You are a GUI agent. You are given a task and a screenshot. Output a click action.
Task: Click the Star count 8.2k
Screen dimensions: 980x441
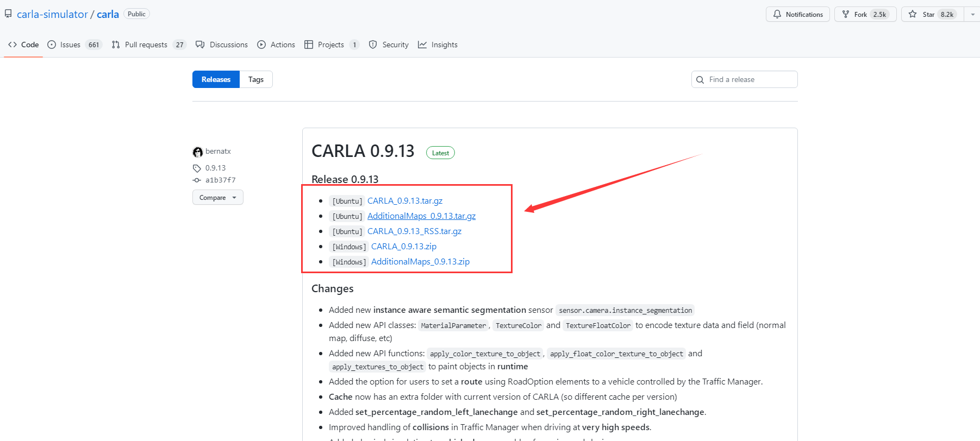click(947, 15)
